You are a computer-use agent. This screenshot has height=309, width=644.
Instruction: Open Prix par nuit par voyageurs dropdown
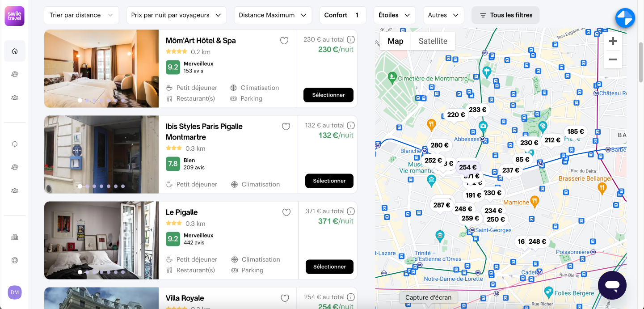(x=176, y=15)
